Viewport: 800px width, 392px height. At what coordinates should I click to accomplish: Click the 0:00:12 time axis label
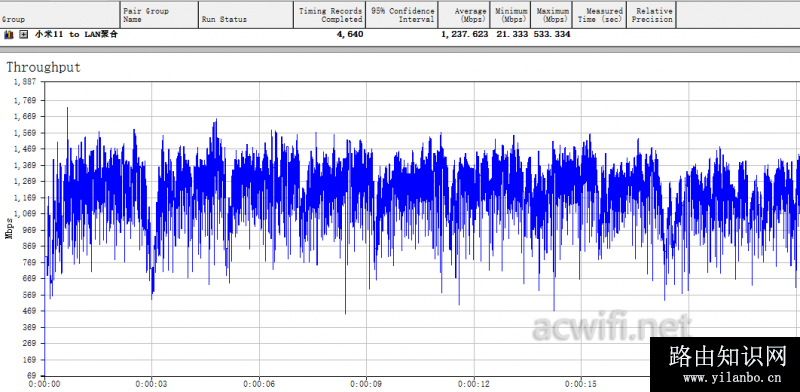pyautogui.click(x=474, y=384)
